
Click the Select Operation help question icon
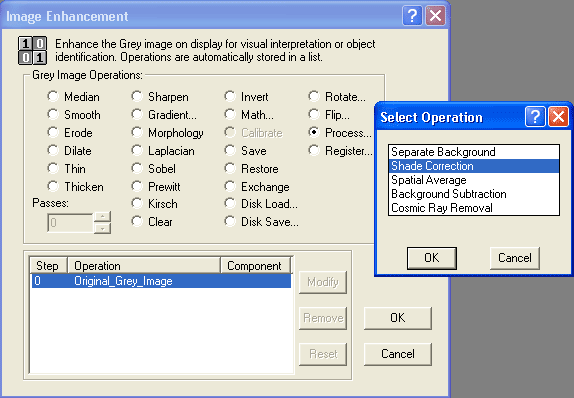[x=535, y=117]
